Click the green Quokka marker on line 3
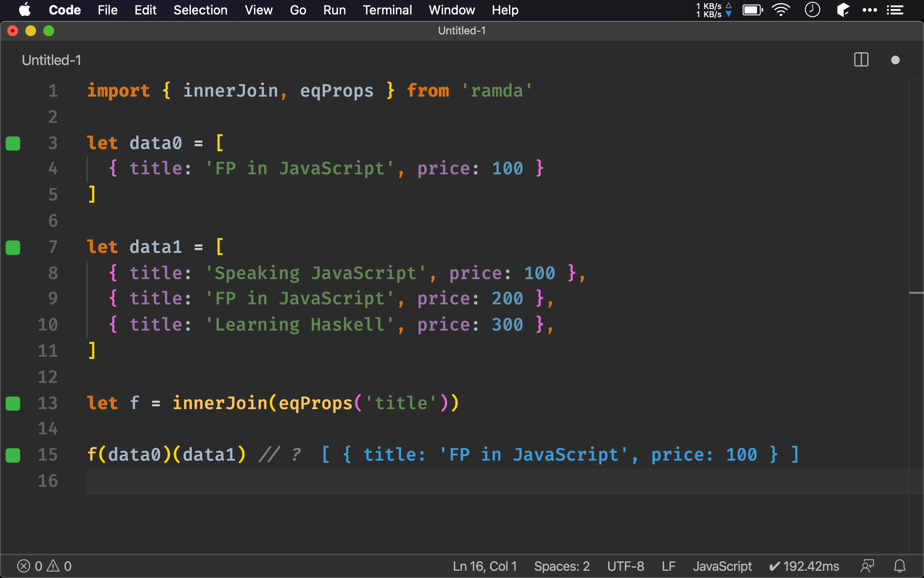 click(13, 143)
